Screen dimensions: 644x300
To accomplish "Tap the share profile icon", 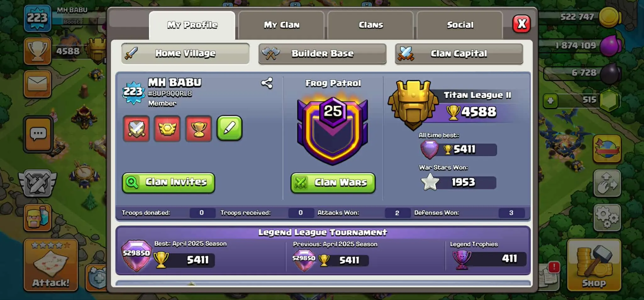I will pos(267,83).
